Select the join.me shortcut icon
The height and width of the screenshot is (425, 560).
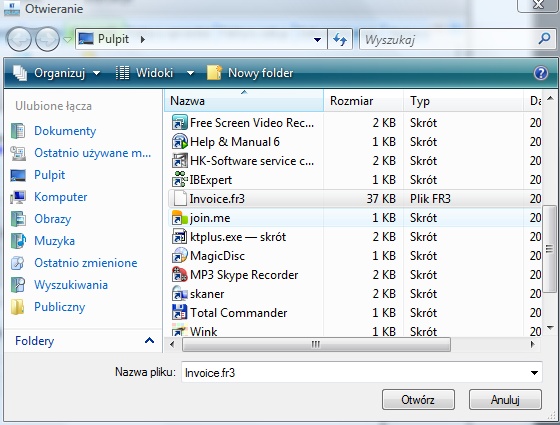[179, 218]
